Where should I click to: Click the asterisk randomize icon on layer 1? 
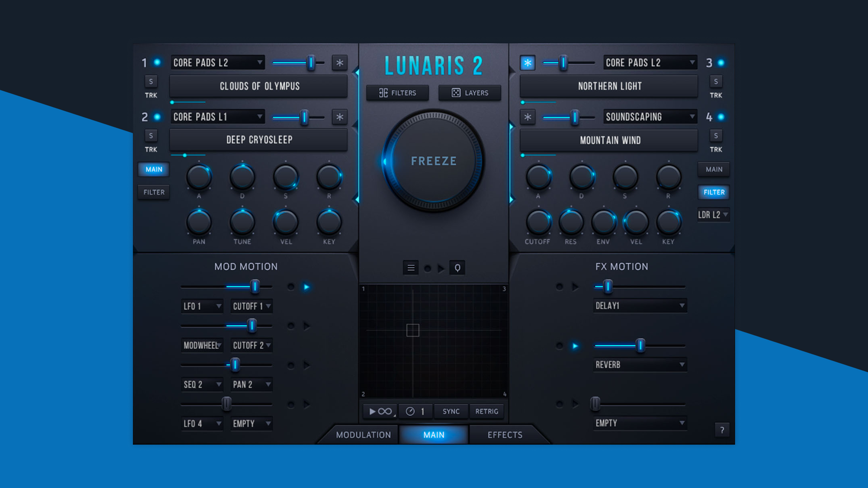(x=339, y=63)
